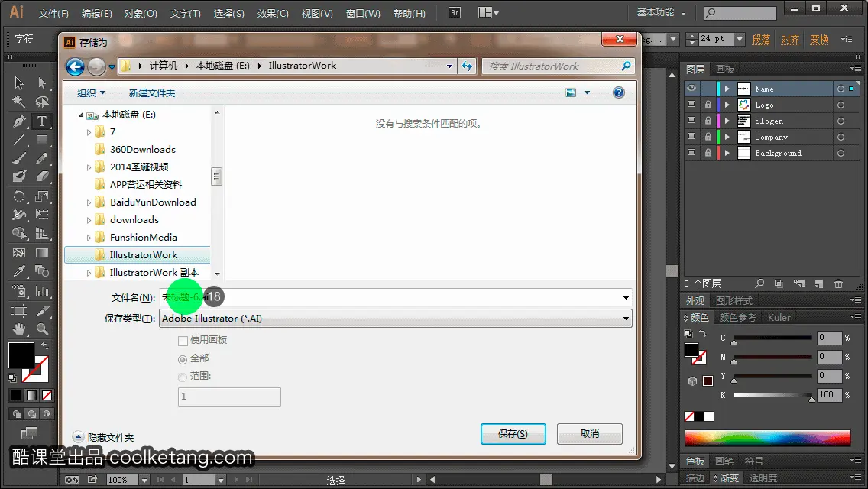The width and height of the screenshot is (868, 489).
Task: Expand the Logo layer contents
Action: [x=727, y=105]
